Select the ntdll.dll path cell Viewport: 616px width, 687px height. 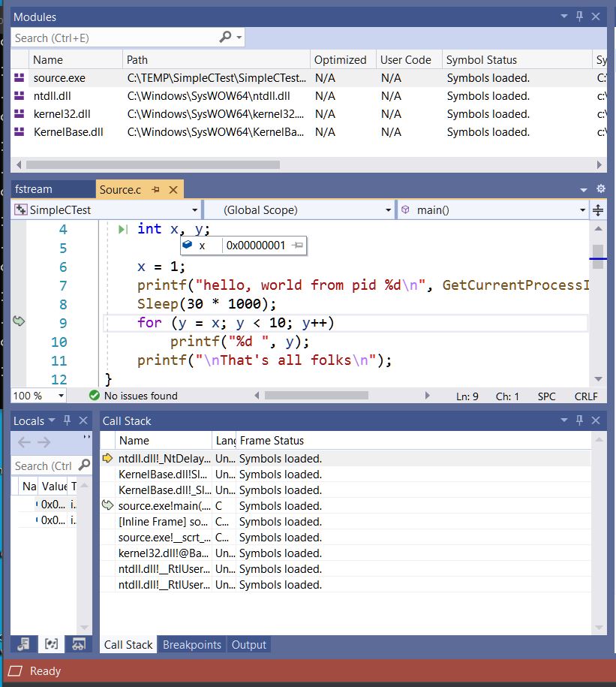coord(209,96)
